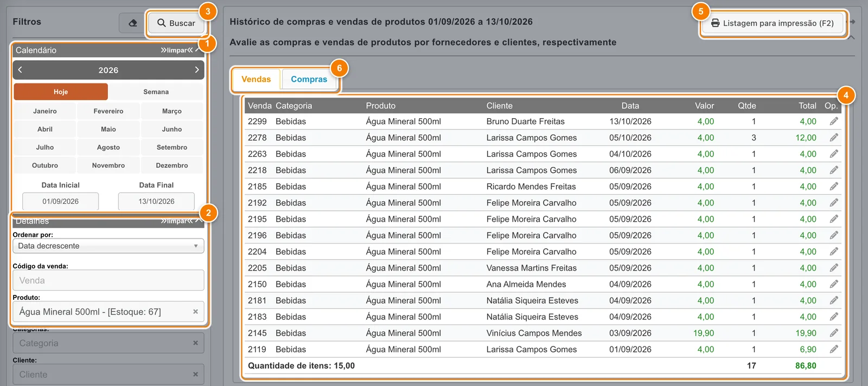Click the Data Inicial date field
Viewport: 868px width, 386px height.
pos(61,201)
